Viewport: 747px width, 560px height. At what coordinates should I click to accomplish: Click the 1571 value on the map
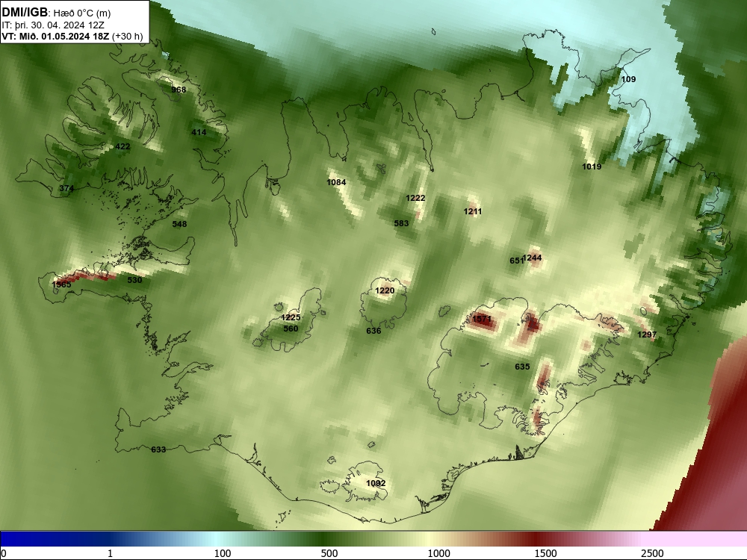[482, 319]
